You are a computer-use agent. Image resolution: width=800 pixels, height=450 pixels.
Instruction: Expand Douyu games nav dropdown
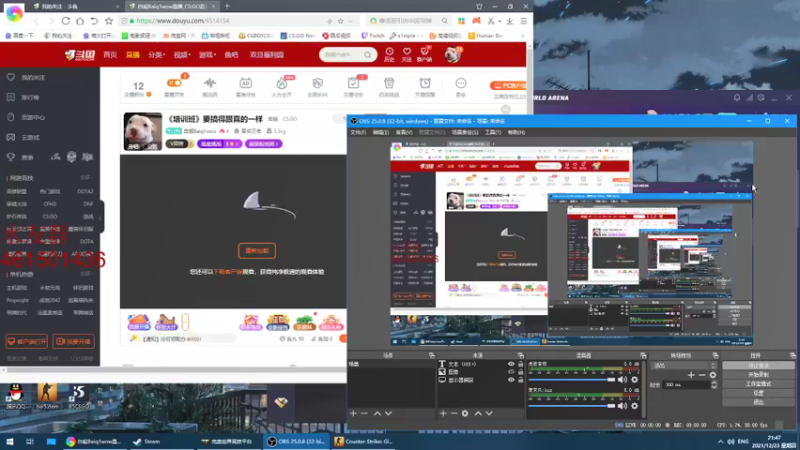point(207,55)
